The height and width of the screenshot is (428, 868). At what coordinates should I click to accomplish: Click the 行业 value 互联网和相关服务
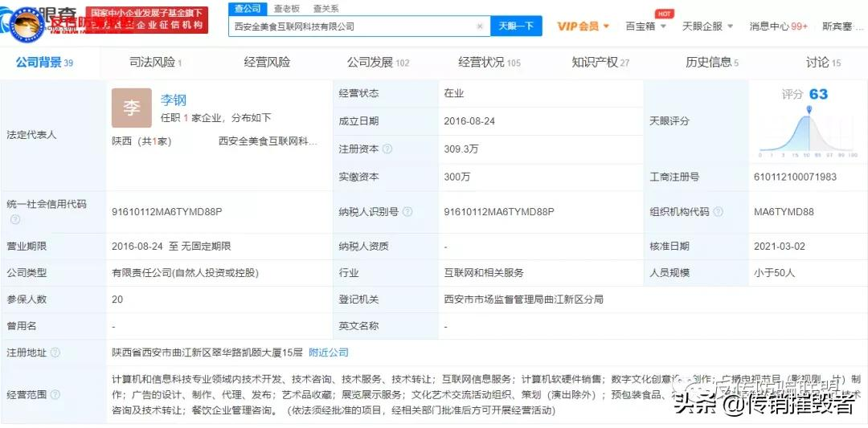click(484, 273)
